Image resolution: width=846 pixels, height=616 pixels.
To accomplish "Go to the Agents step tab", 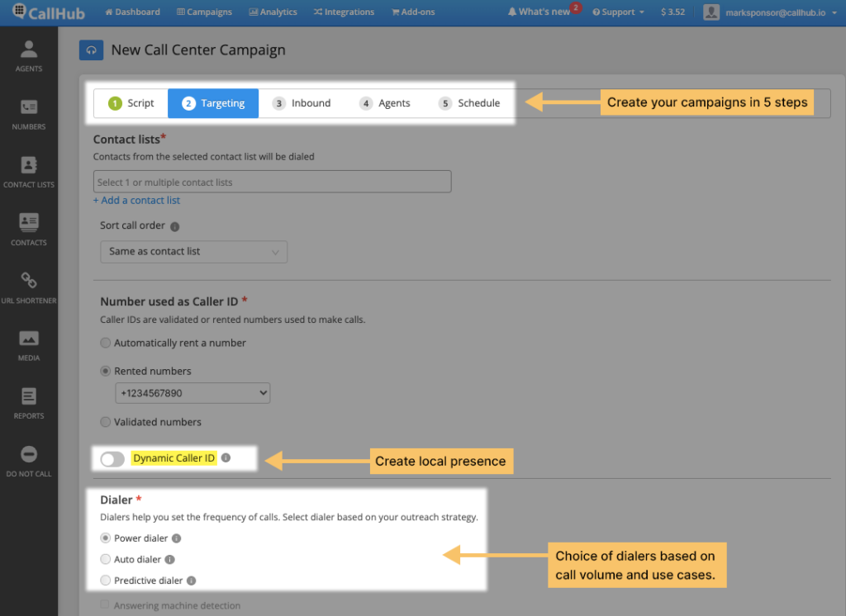I will (x=385, y=103).
